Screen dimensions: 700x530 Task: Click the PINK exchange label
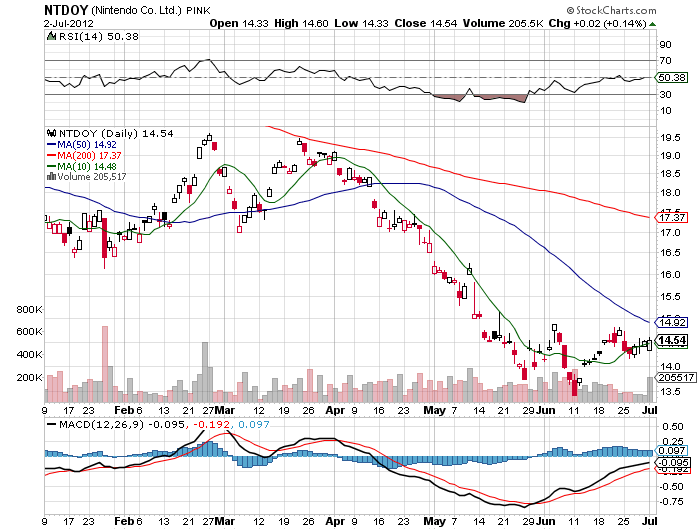pyautogui.click(x=198, y=11)
